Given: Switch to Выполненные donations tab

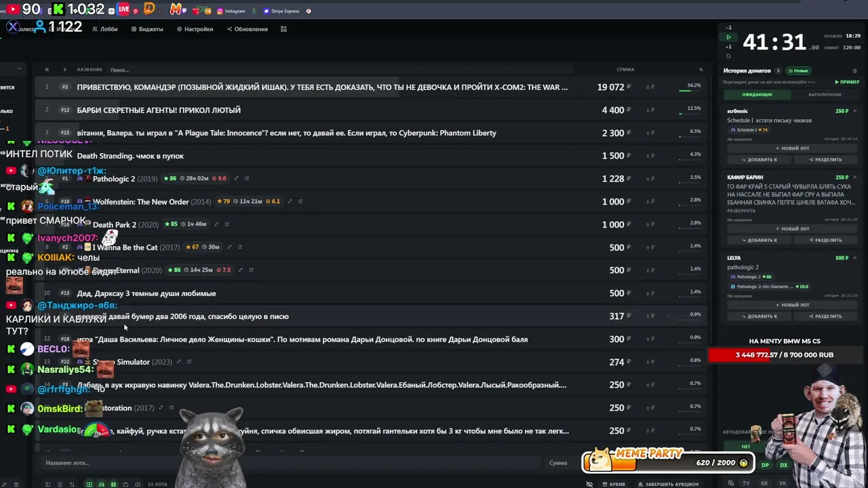Looking at the screenshot, I should point(825,94).
